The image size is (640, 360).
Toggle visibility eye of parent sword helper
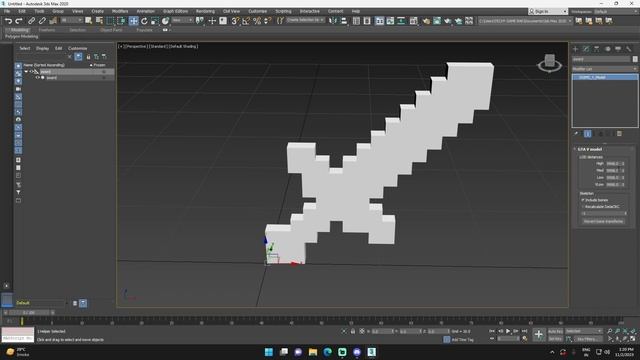[31, 71]
